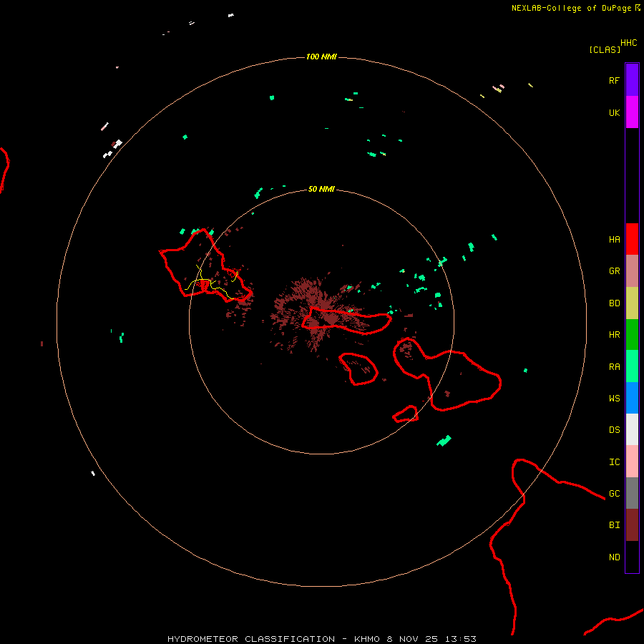Click the BI brown legend swatch
644x644 pixels.
coord(632,525)
